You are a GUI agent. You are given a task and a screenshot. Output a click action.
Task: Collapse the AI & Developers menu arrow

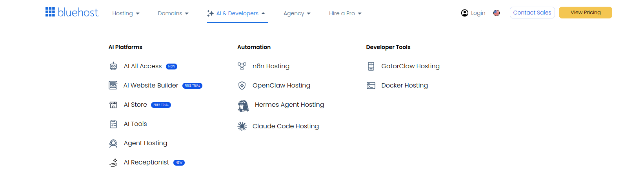click(263, 13)
